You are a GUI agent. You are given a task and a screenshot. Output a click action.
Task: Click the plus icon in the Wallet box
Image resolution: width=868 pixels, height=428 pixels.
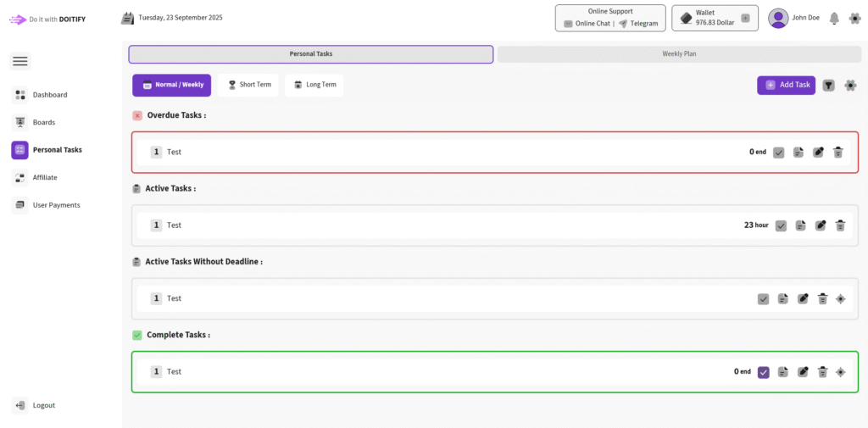tap(745, 18)
